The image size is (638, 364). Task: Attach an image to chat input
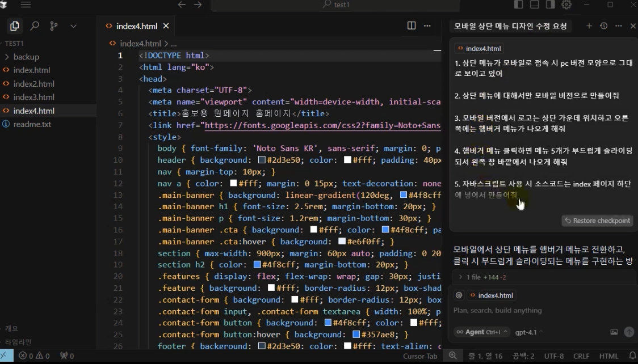tap(614, 332)
